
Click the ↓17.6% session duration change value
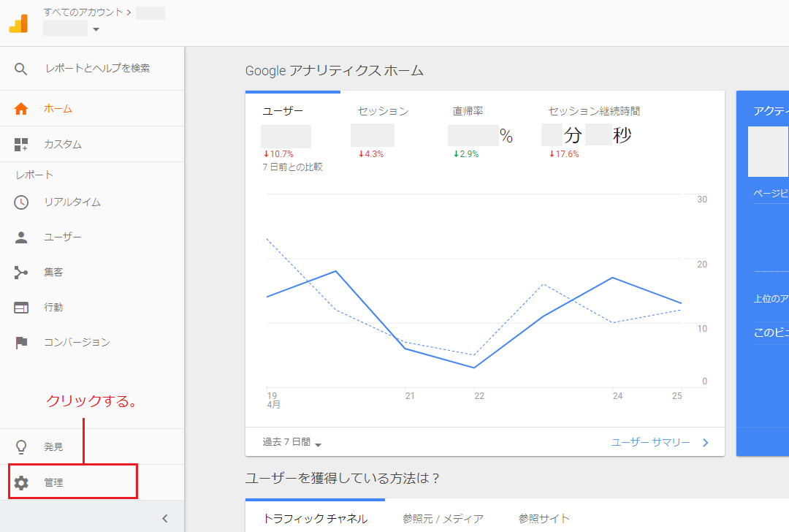tap(564, 154)
